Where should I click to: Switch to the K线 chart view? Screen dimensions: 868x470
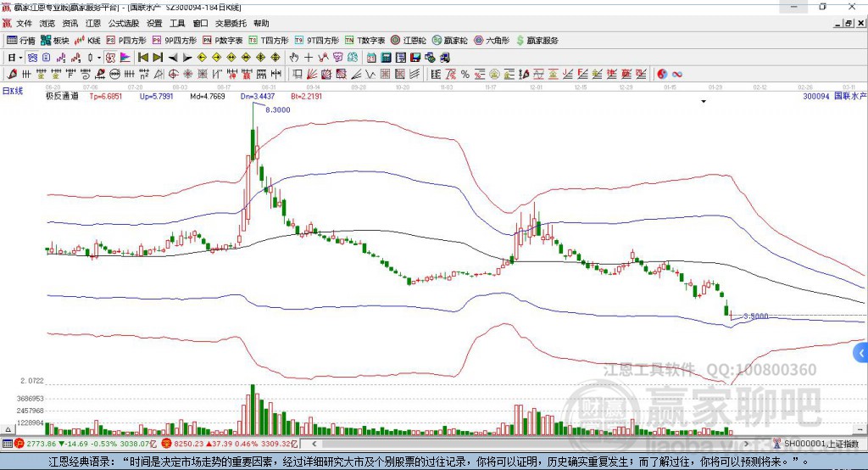pos(87,41)
